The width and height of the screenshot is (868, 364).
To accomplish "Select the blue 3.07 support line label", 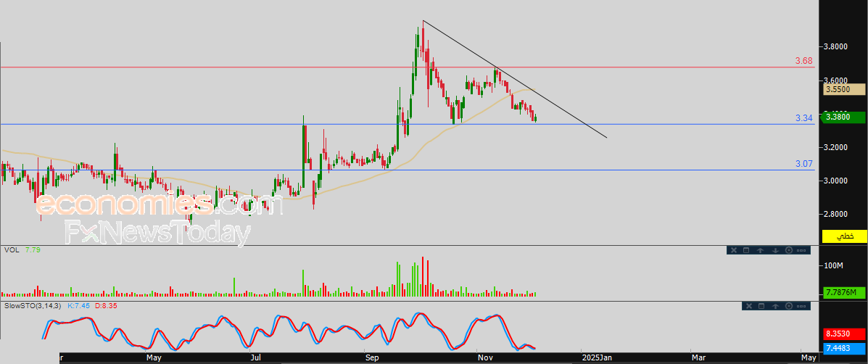I will pyautogui.click(x=804, y=164).
